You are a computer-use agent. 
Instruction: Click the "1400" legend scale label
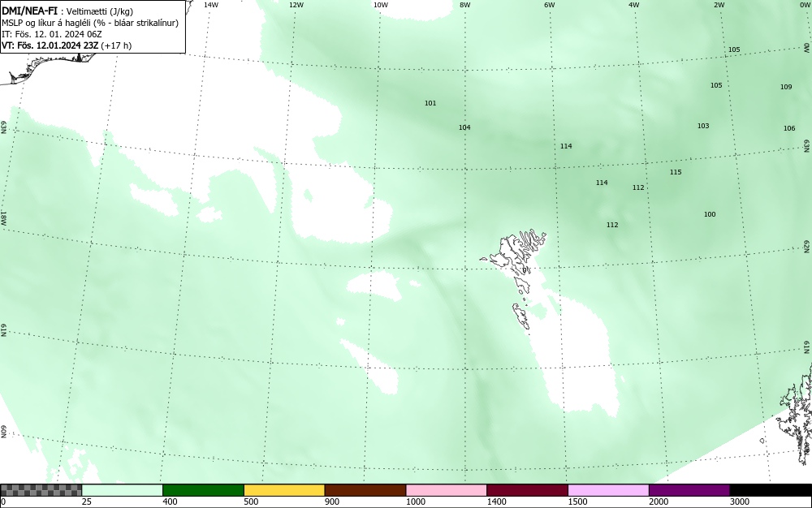coord(497,502)
